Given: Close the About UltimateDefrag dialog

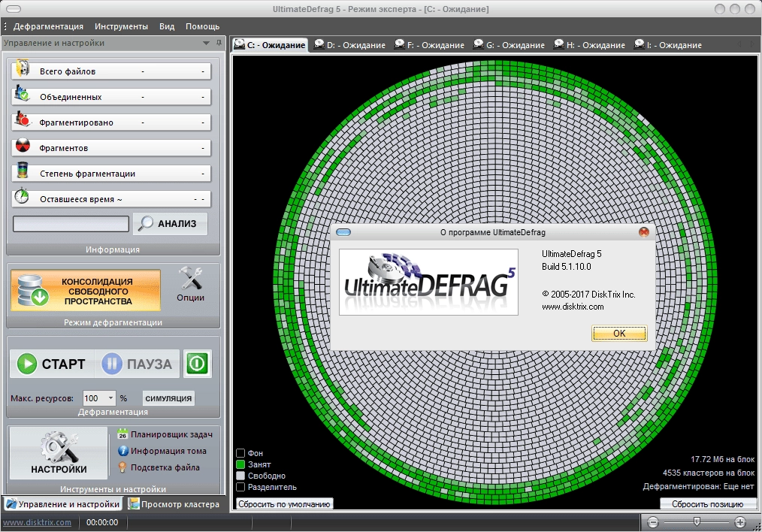Looking at the screenshot, I should coord(644,232).
